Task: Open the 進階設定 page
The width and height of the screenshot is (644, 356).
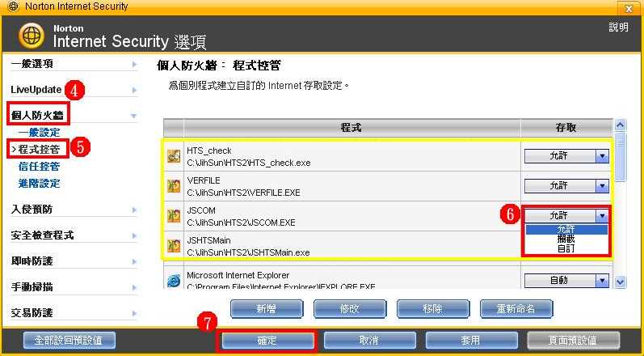Action: pos(39,184)
